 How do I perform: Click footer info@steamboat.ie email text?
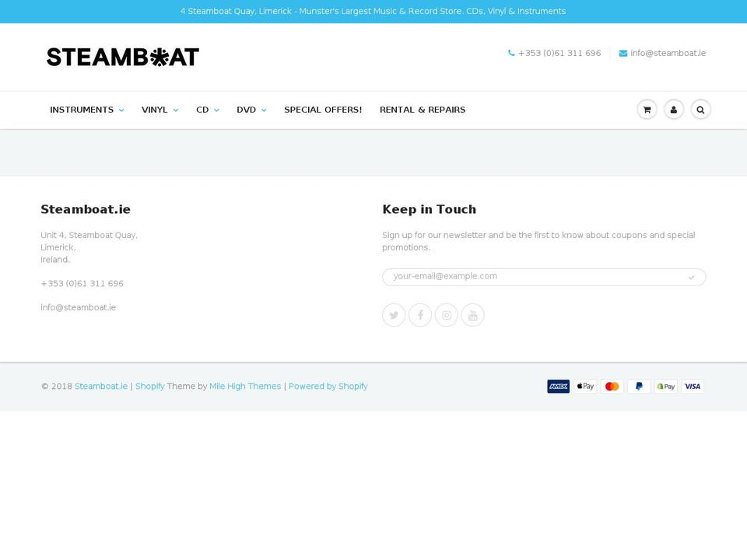click(78, 307)
